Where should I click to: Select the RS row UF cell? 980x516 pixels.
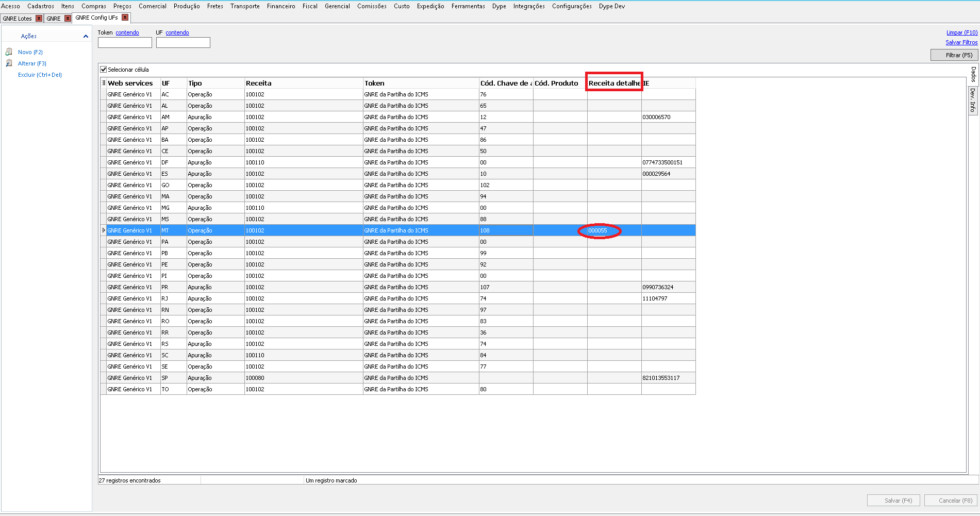tap(173, 344)
